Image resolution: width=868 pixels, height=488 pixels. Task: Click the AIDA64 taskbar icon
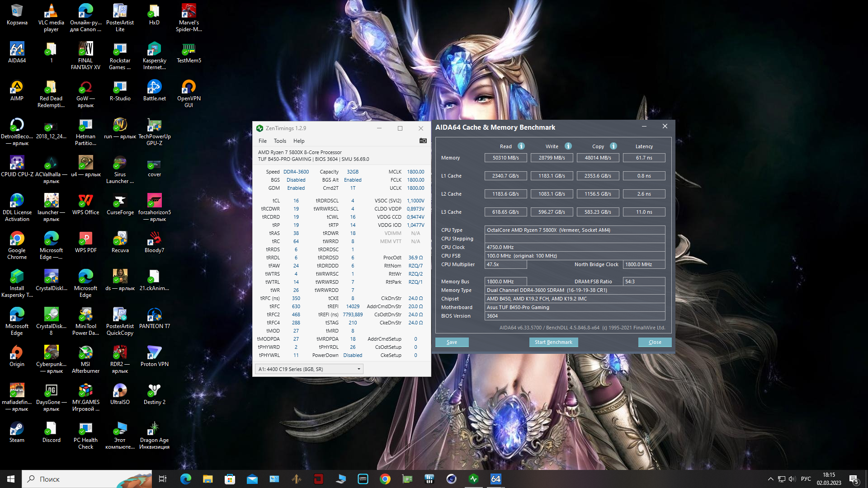click(x=495, y=479)
